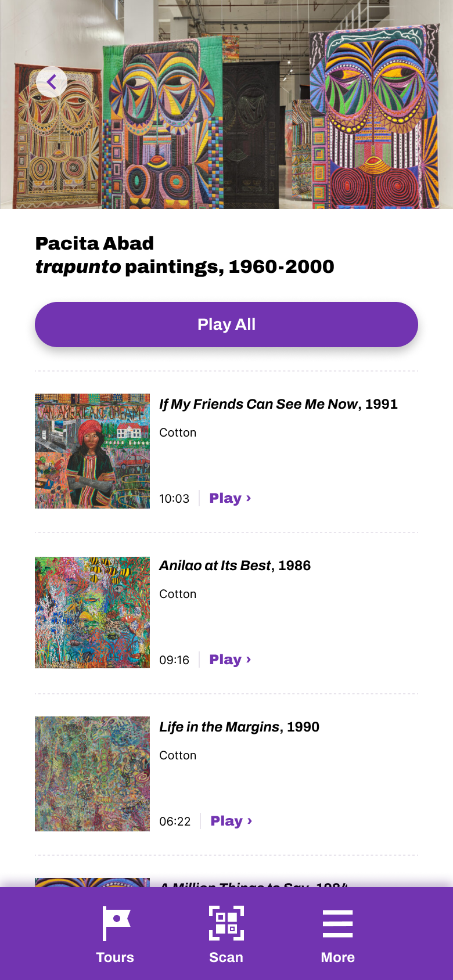The height and width of the screenshot is (980, 453).
Task: Select the Anilao at Its Best title
Action: click(235, 565)
